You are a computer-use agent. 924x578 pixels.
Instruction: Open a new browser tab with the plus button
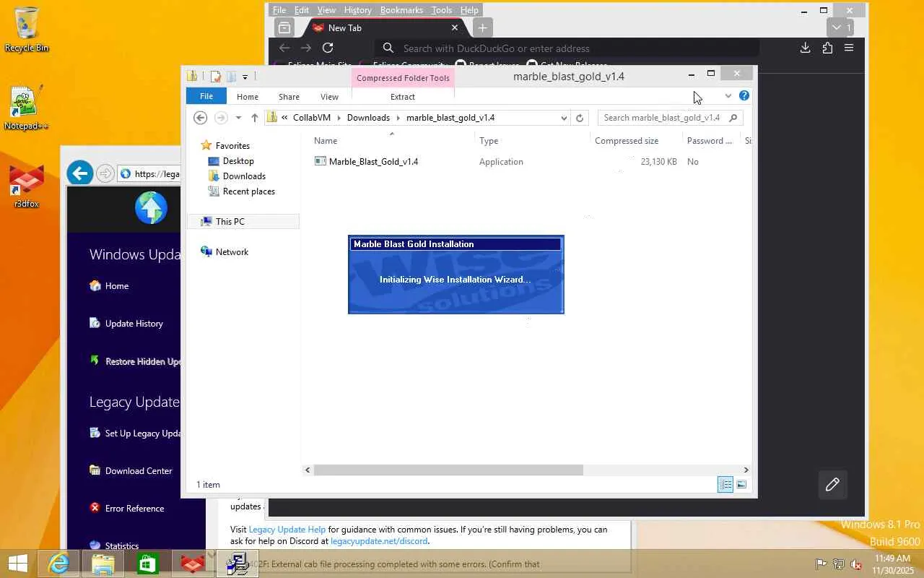pyautogui.click(x=482, y=28)
